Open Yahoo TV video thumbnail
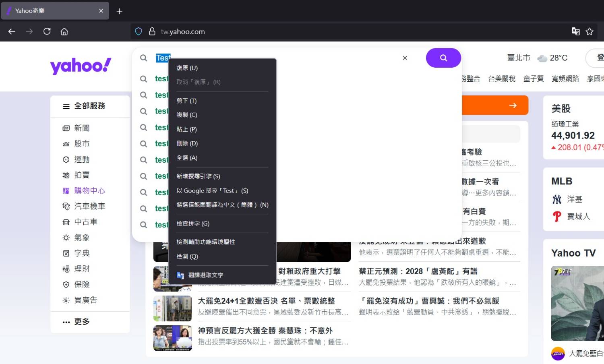604x364 pixels. (x=577, y=303)
